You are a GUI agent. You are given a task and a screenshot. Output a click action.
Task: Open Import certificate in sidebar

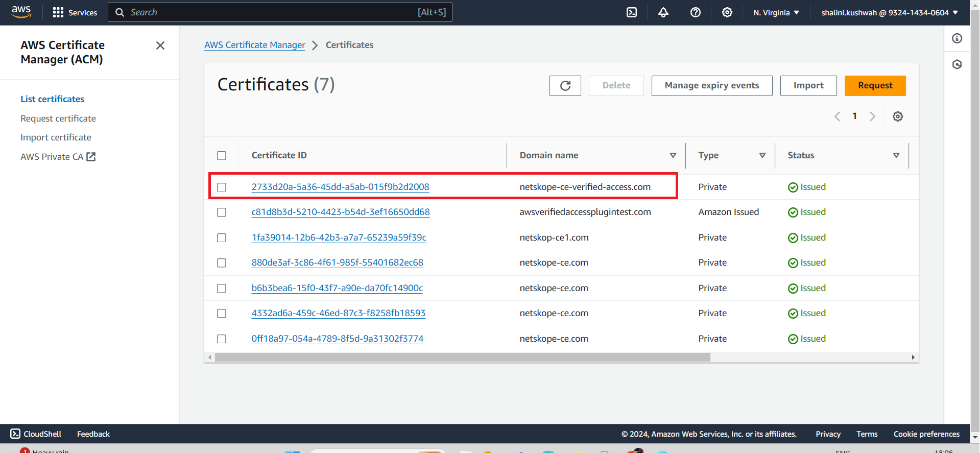coord(56,137)
